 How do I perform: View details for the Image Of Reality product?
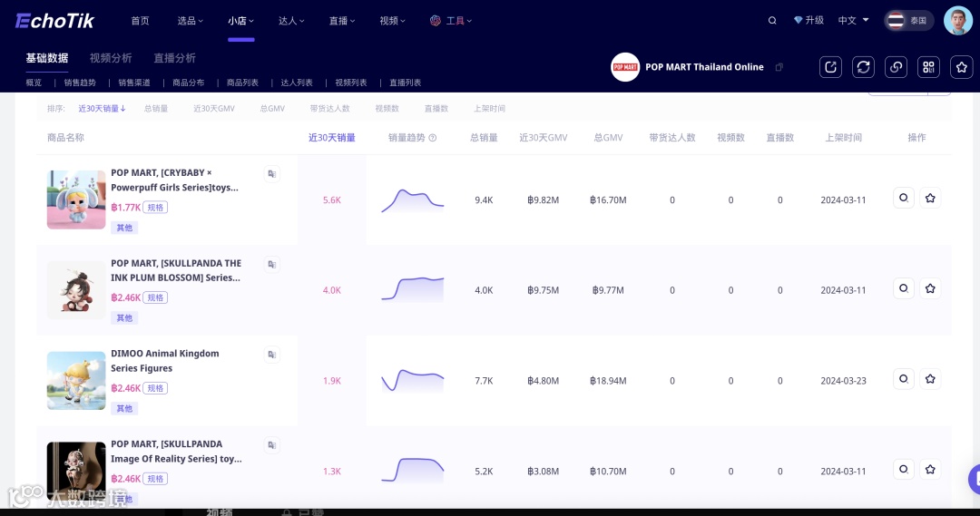point(904,469)
